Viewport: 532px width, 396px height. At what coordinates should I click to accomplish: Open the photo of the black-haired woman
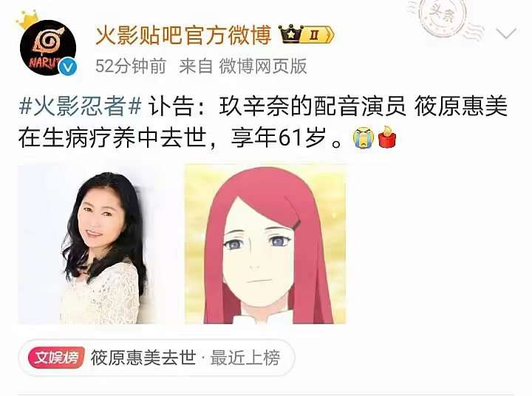[98, 245]
